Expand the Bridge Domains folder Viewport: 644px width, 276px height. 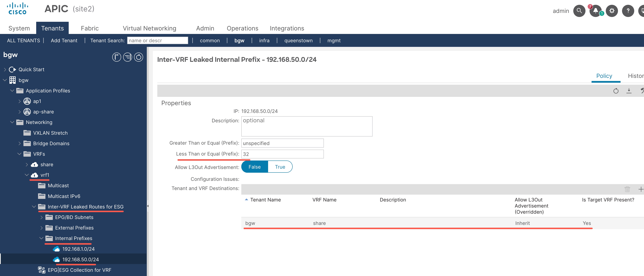(x=20, y=143)
